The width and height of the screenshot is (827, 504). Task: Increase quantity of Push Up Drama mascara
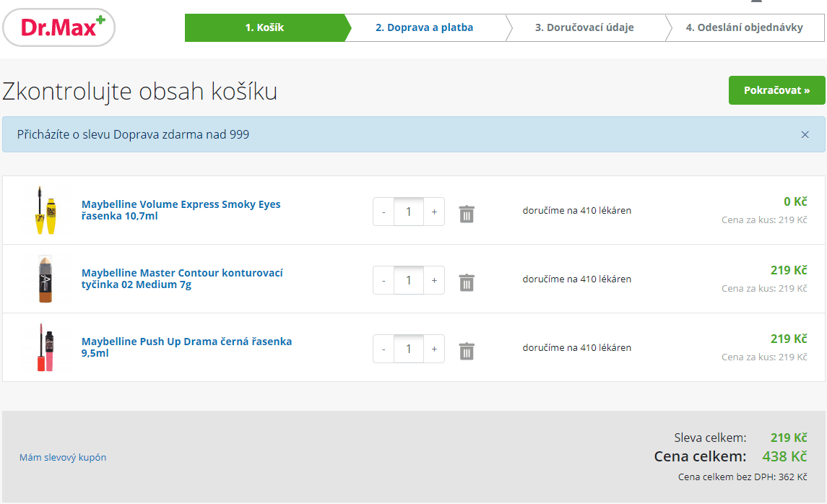point(433,349)
